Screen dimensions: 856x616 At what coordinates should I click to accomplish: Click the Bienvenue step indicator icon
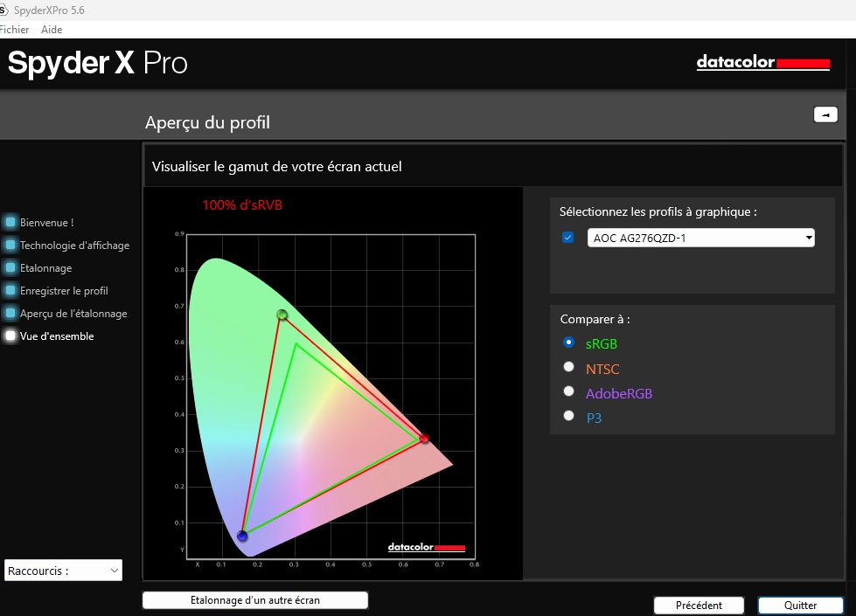[x=10, y=223]
